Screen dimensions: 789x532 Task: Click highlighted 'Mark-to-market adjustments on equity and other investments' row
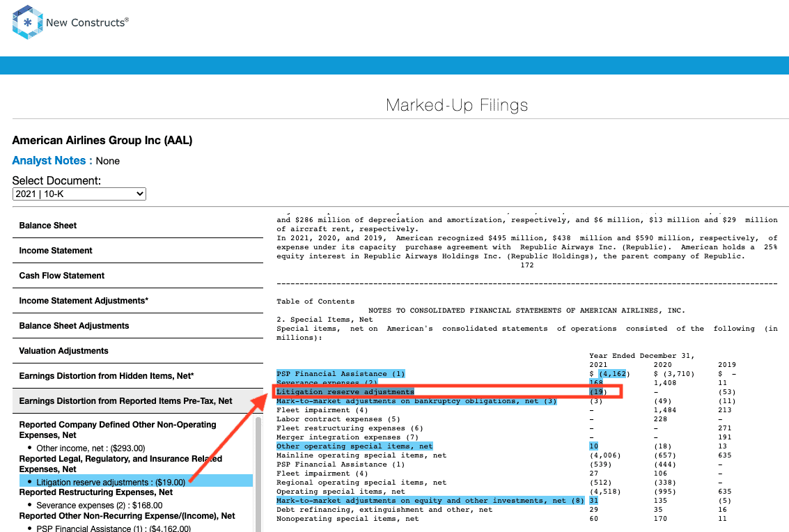pos(430,501)
